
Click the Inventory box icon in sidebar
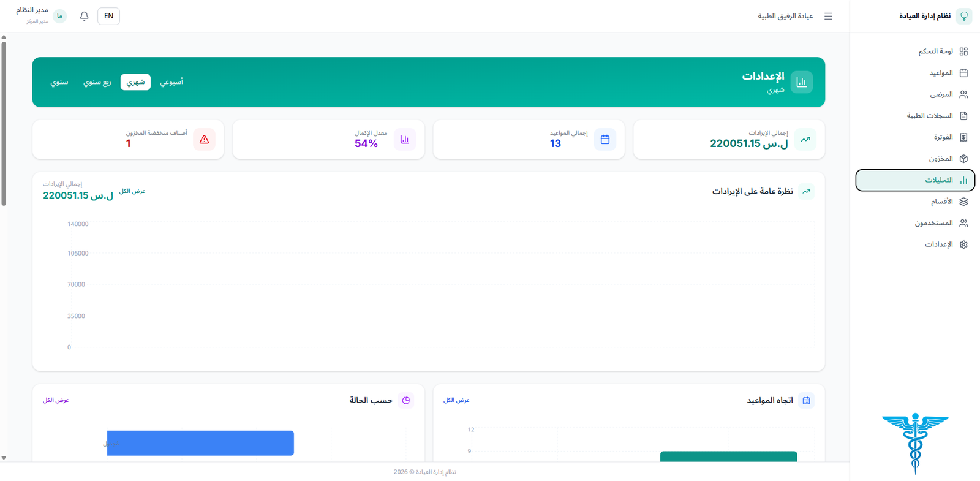[963, 159]
